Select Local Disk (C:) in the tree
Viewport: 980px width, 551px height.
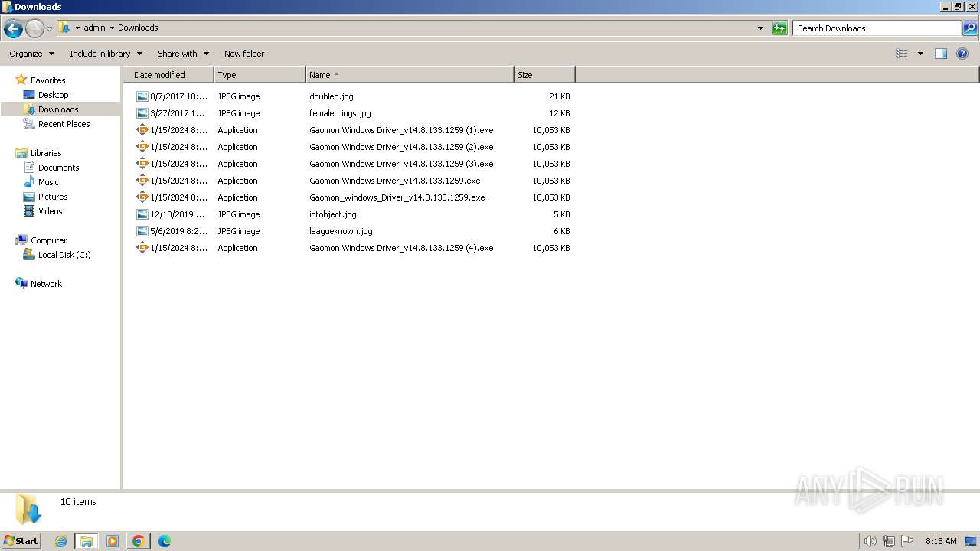click(64, 255)
